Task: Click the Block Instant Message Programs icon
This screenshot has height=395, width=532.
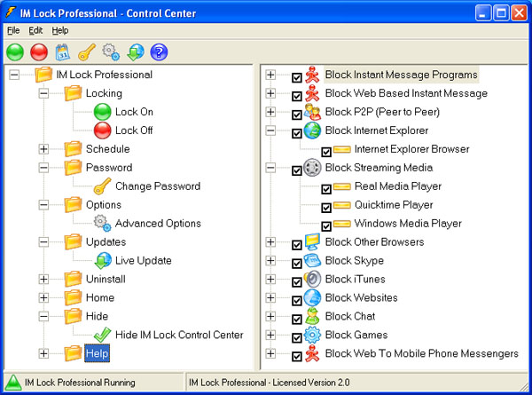Action: 312,75
